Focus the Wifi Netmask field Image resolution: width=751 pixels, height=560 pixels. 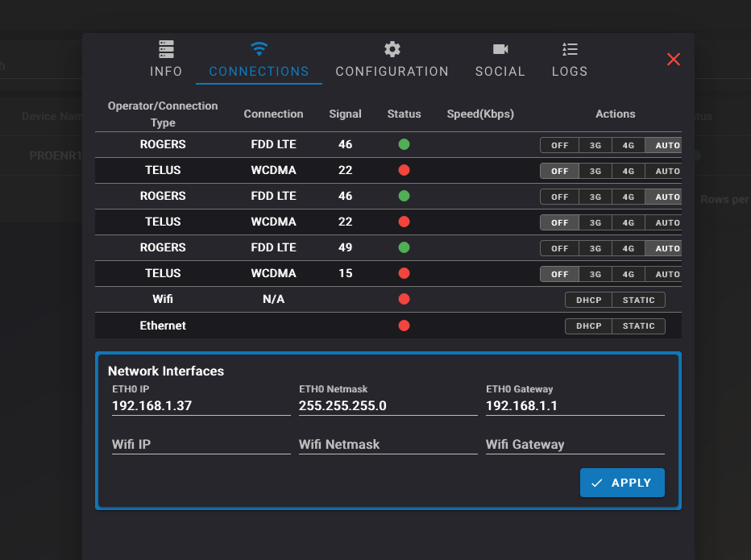[388, 444]
